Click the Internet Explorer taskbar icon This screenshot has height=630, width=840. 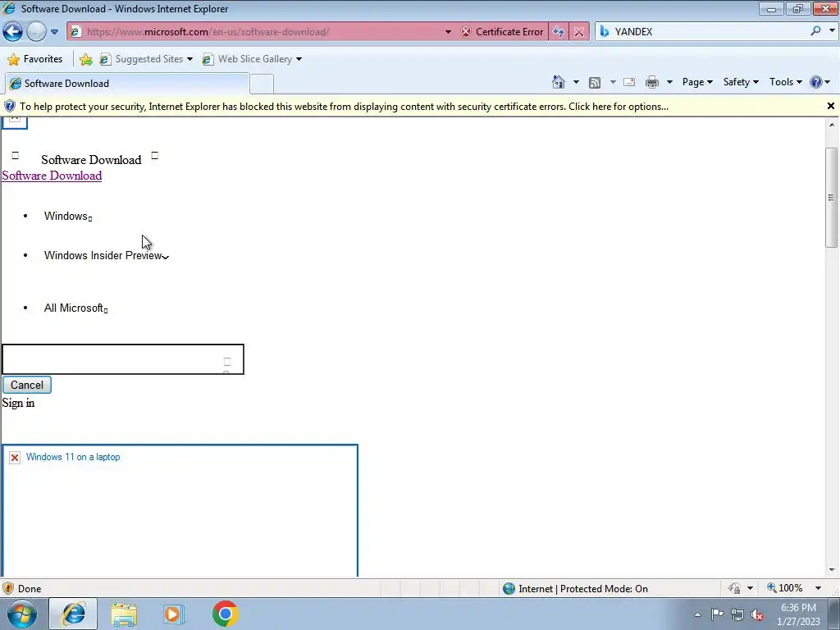click(x=73, y=614)
